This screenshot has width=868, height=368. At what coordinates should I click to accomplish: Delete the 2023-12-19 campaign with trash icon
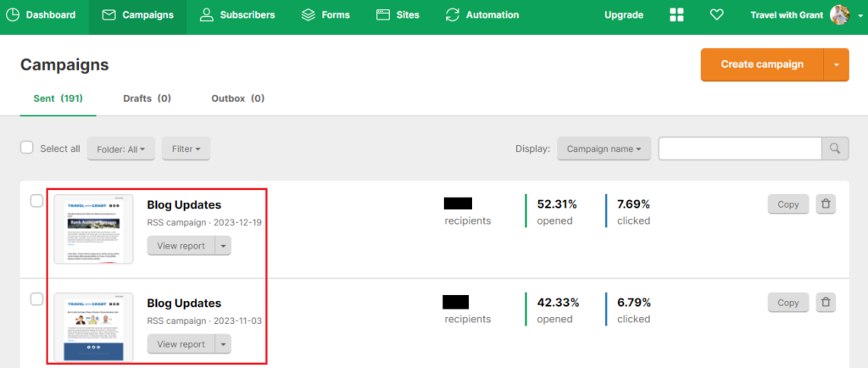(826, 205)
